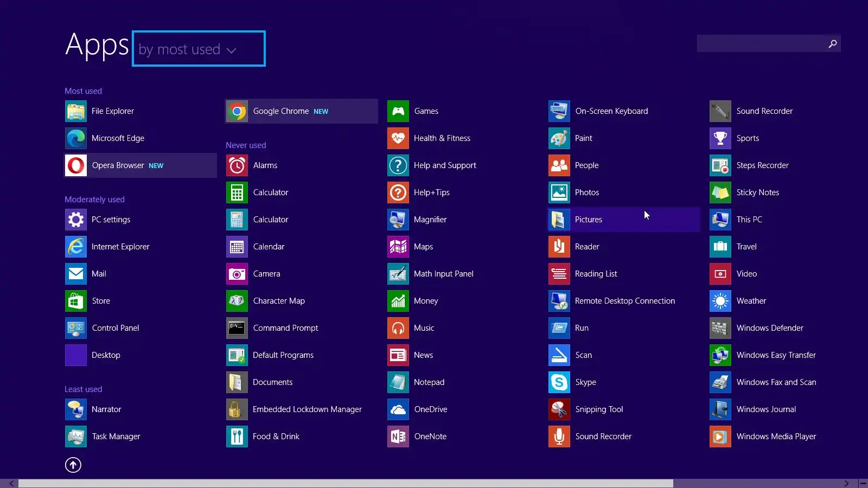Click the 'Default Programs' label

click(283, 355)
